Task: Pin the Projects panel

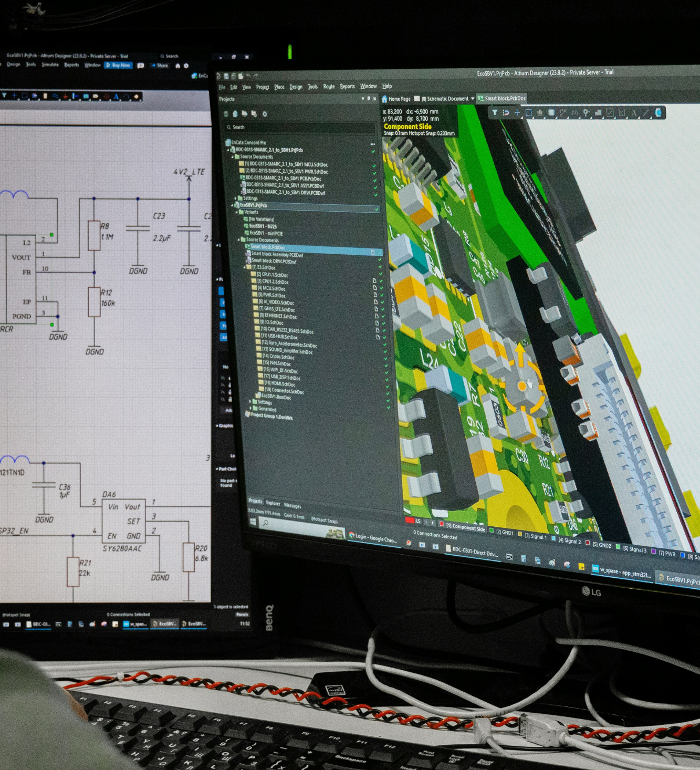Action: (369, 99)
